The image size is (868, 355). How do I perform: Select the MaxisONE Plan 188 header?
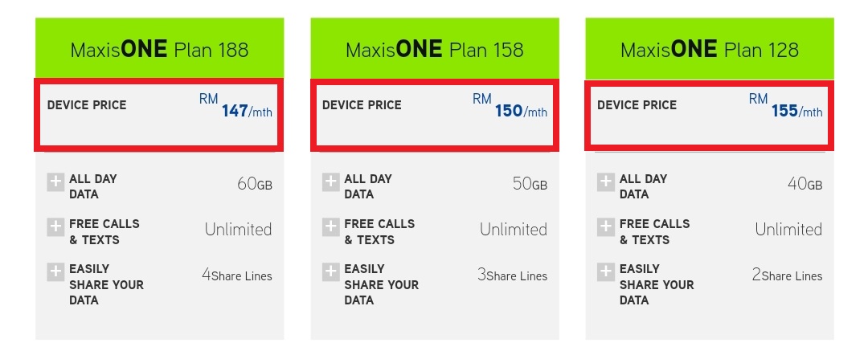coord(159,50)
